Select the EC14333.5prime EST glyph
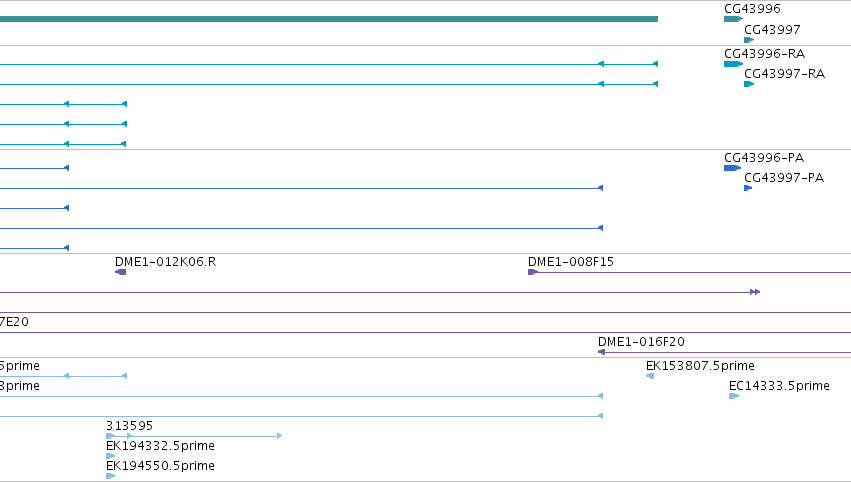Image resolution: width=851 pixels, height=482 pixels. click(734, 396)
